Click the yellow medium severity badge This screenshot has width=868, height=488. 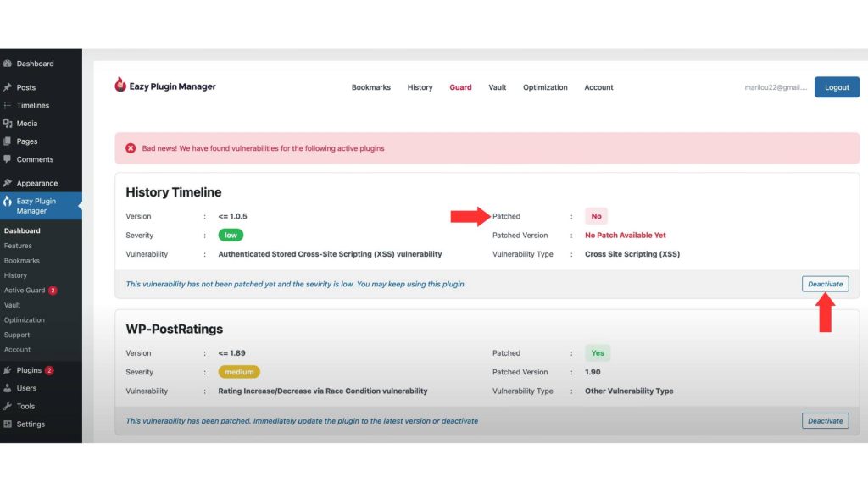239,372
